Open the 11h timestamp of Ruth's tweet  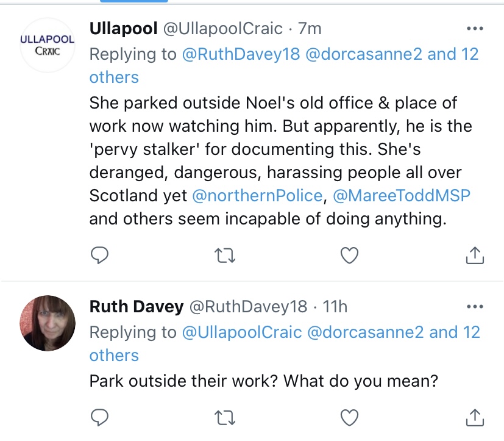click(335, 306)
